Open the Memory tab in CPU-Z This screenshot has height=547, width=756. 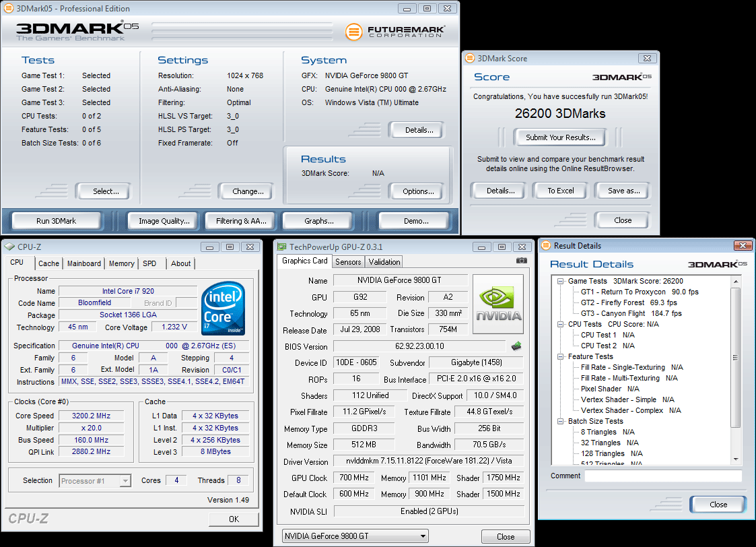click(x=121, y=263)
